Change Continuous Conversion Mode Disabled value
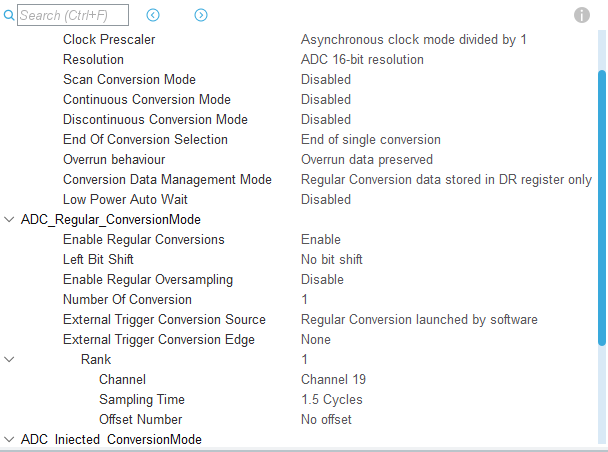608x452 pixels. click(x=326, y=99)
